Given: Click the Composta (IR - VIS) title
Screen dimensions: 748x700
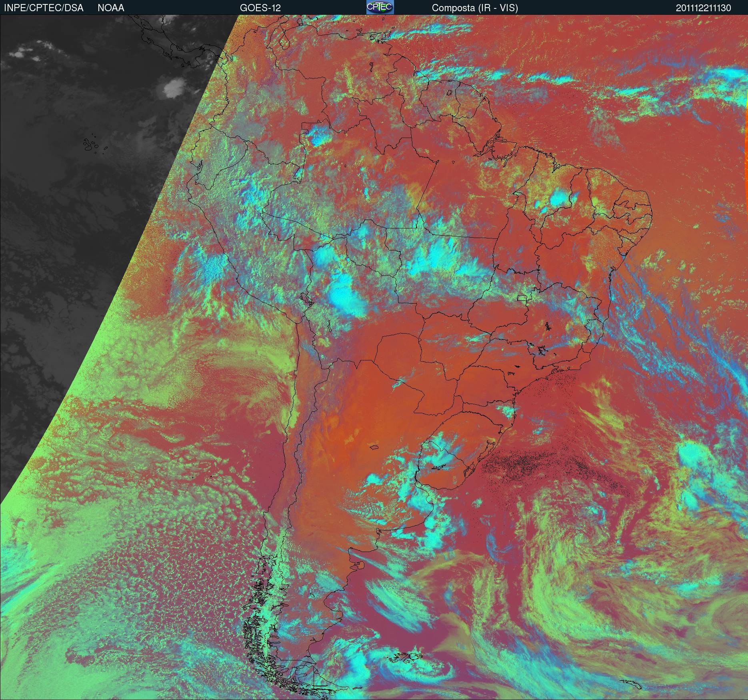Looking at the screenshot, I should click(x=475, y=8).
